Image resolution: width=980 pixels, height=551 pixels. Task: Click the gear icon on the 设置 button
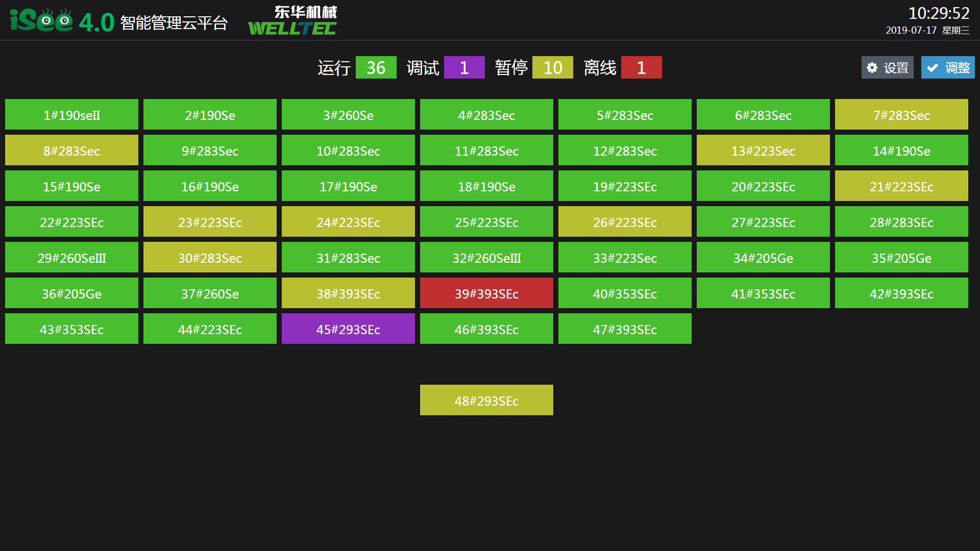[x=872, y=68]
